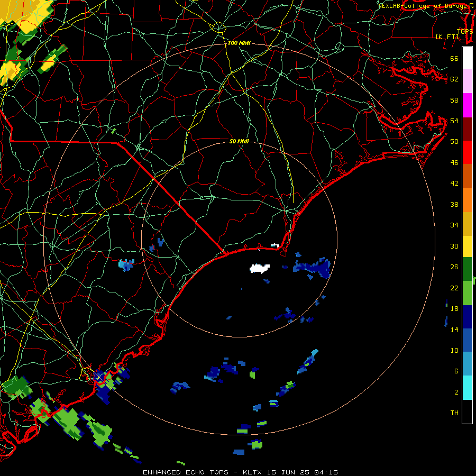
Task: Click the legend value "26"
Action: 454,267
